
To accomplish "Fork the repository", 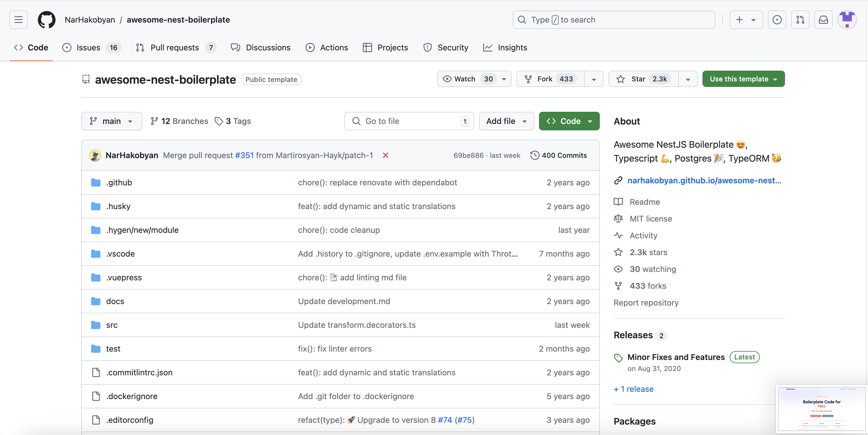I will [550, 79].
